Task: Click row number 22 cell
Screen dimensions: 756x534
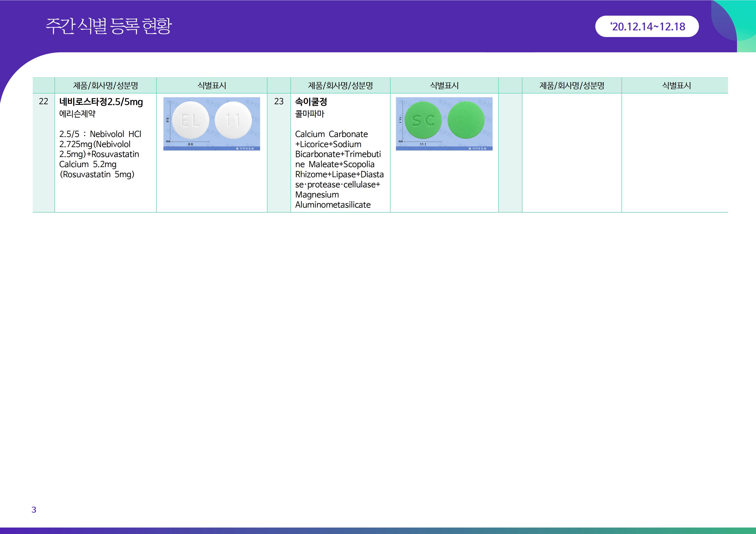Action: coord(44,101)
